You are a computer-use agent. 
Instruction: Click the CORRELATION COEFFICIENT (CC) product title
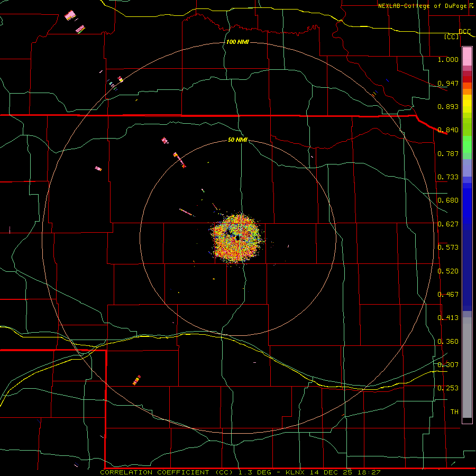click(167, 472)
